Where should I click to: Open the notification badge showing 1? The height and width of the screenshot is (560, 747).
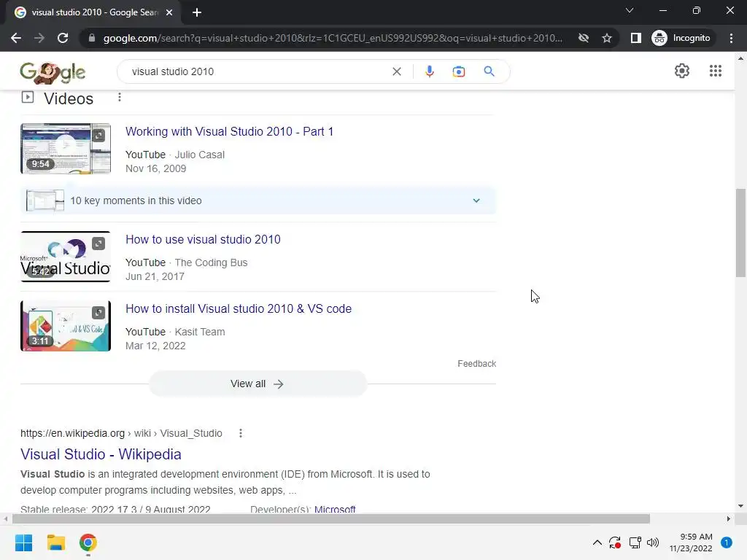tap(726, 542)
